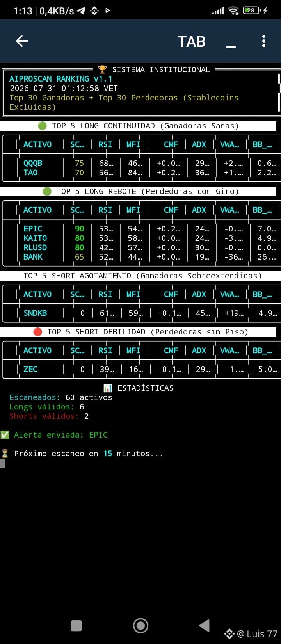The image size is (281, 644).
Task: Select QQQB's score value 75
Action: click(80, 163)
